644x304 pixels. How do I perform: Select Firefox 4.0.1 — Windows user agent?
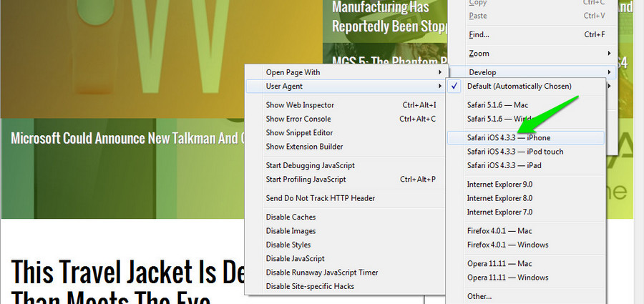pyautogui.click(x=526, y=245)
